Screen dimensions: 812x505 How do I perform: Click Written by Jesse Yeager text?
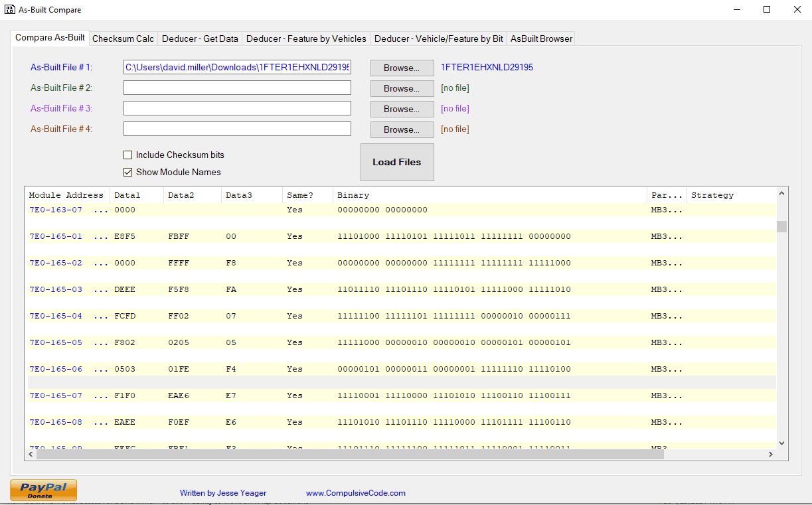223,493
